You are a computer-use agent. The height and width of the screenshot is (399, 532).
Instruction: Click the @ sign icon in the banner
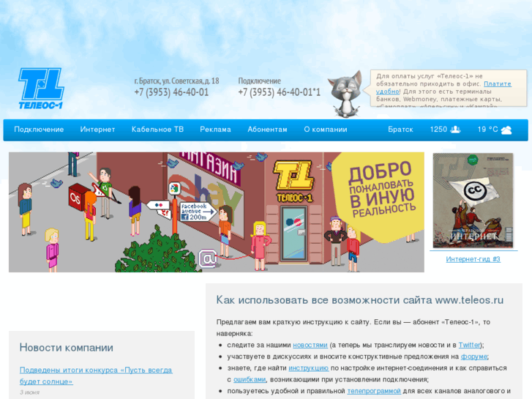point(208,258)
